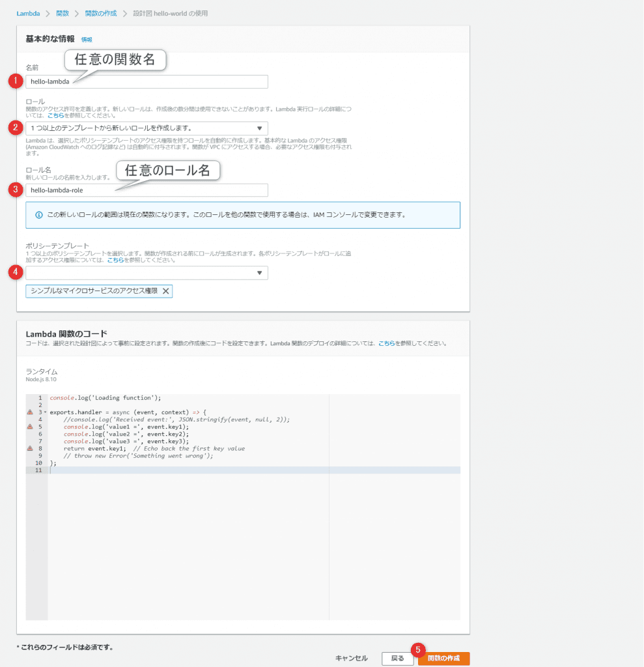Remove the シンプルなマイクロサービスのアクセス権限 policy tag
This screenshot has height=667, width=644.
[165, 291]
